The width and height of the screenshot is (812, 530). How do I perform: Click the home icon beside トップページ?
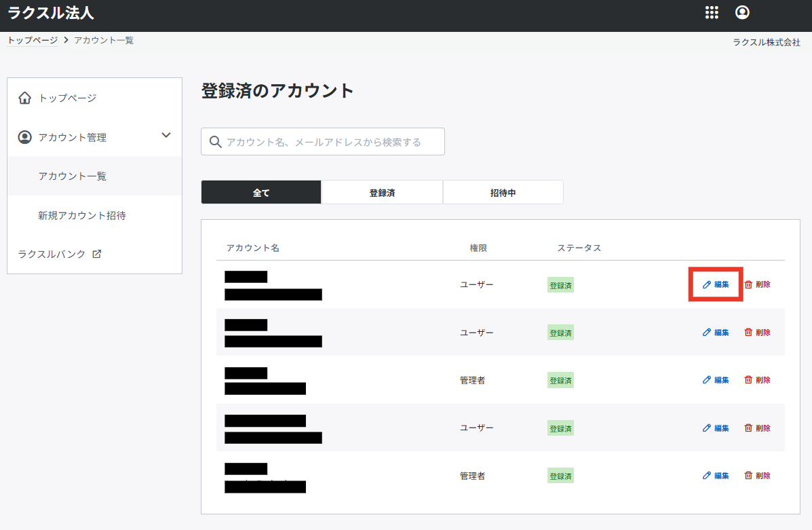25,98
